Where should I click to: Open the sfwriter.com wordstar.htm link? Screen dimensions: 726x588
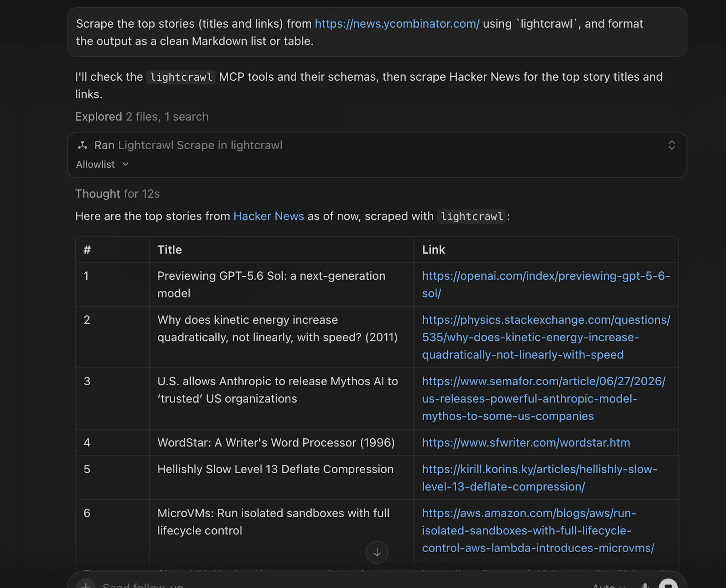click(526, 442)
